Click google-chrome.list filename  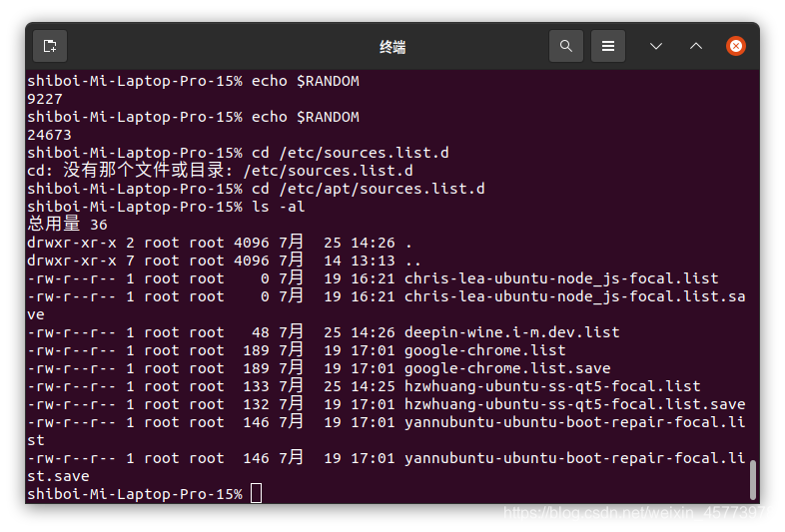click(485, 350)
